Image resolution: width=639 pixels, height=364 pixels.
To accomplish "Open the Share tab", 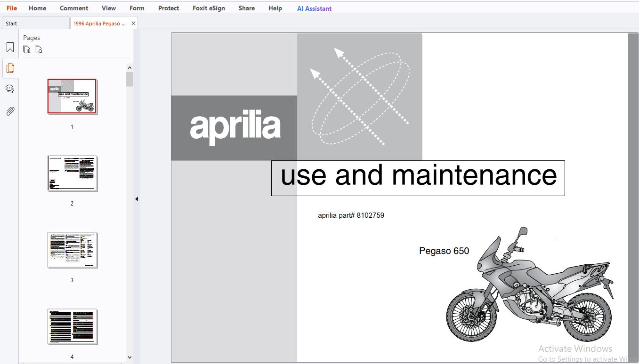I will (x=247, y=8).
